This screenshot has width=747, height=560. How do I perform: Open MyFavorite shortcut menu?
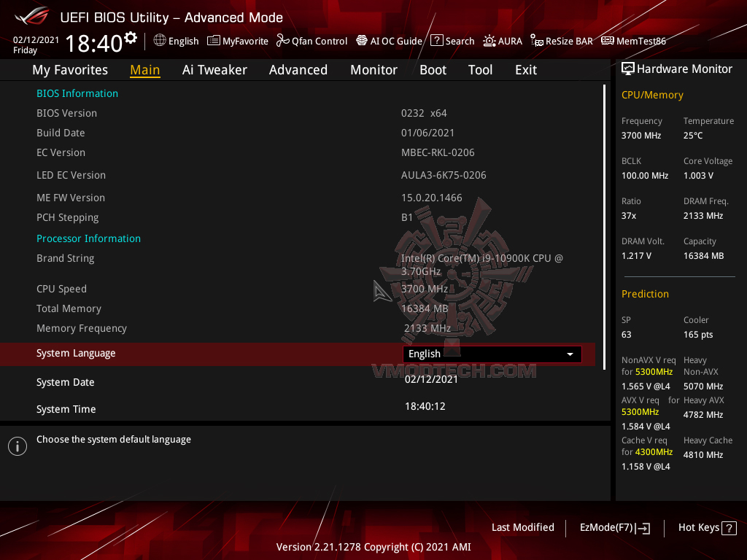click(238, 41)
